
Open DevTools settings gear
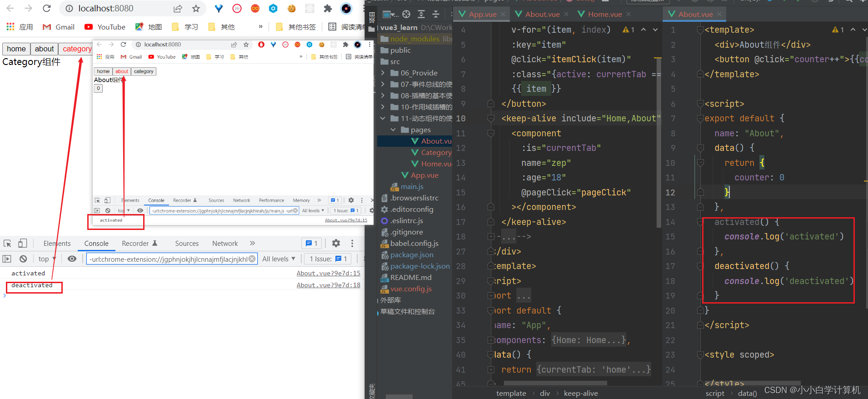pos(336,243)
